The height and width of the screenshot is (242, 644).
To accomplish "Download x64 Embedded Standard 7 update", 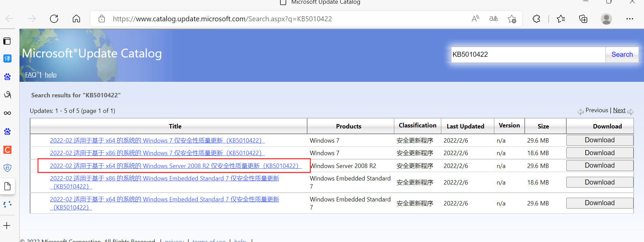I will [599, 203].
